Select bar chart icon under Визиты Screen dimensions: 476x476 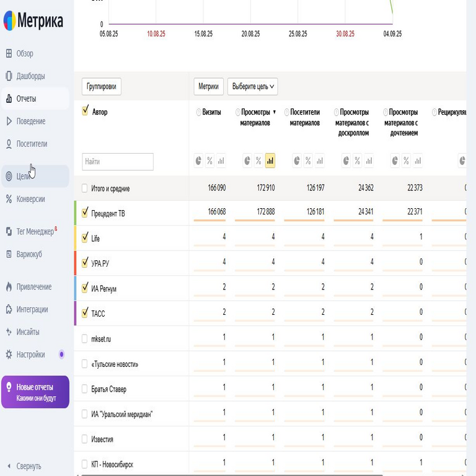click(221, 161)
